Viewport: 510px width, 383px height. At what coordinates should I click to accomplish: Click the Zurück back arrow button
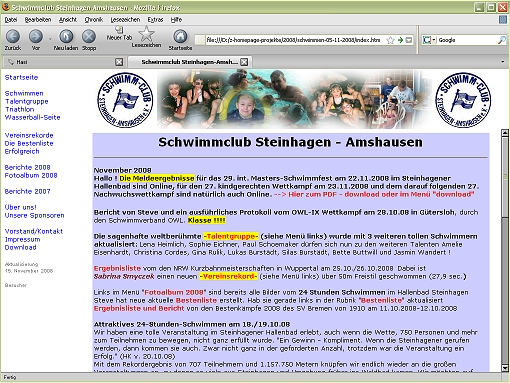point(13,36)
